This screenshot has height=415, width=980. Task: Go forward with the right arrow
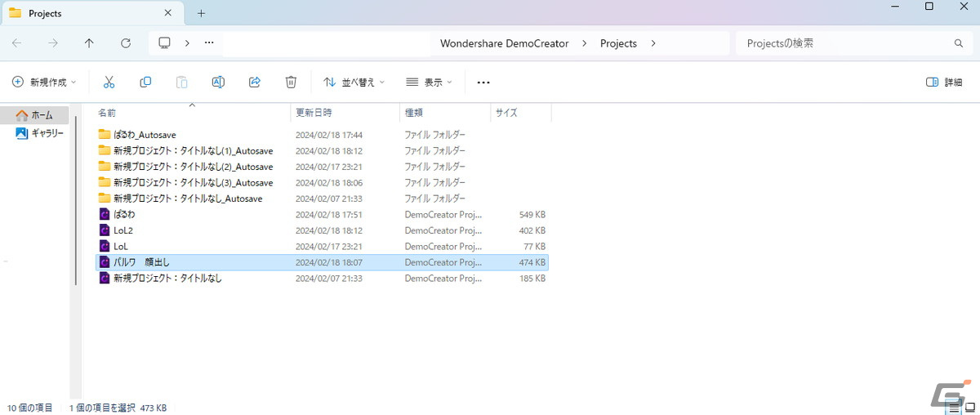click(53, 43)
